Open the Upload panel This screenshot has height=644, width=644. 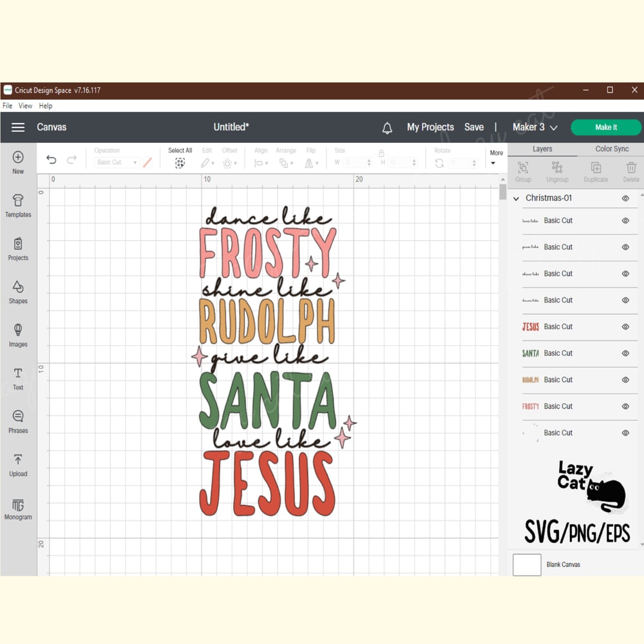pos(17,462)
